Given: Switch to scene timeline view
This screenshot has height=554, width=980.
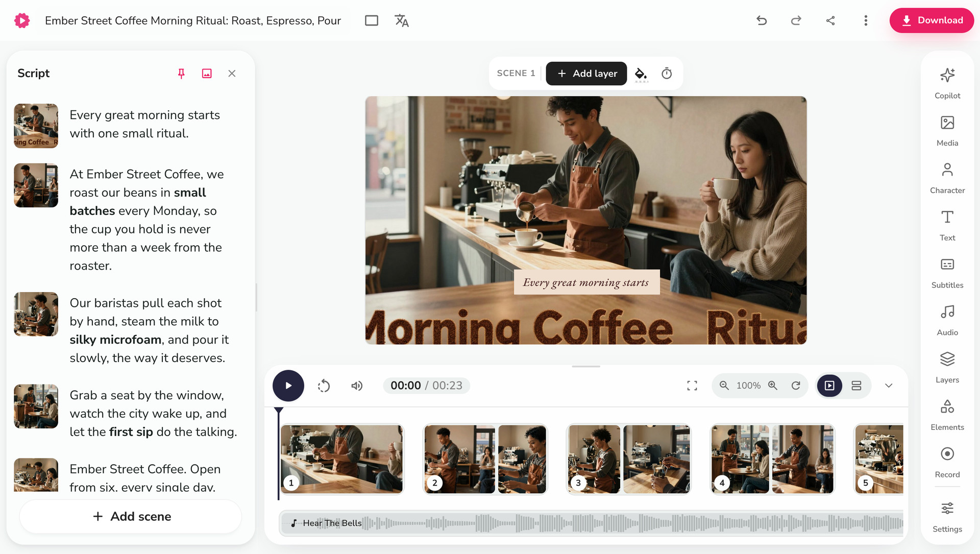Looking at the screenshot, I should (x=830, y=386).
